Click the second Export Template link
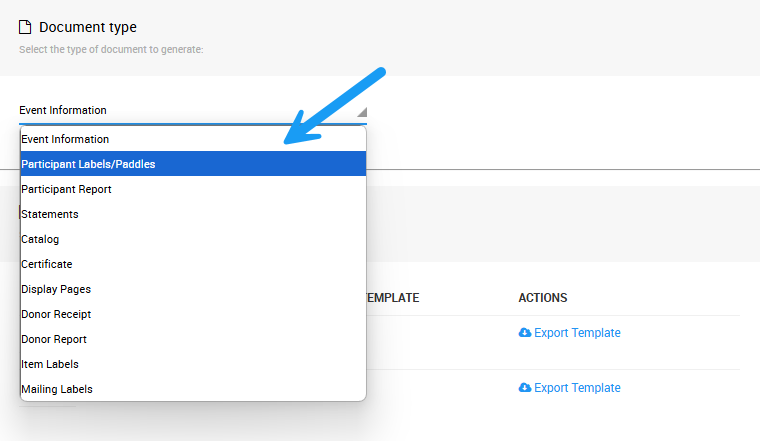760x441 pixels. pyautogui.click(x=577, y=388)
